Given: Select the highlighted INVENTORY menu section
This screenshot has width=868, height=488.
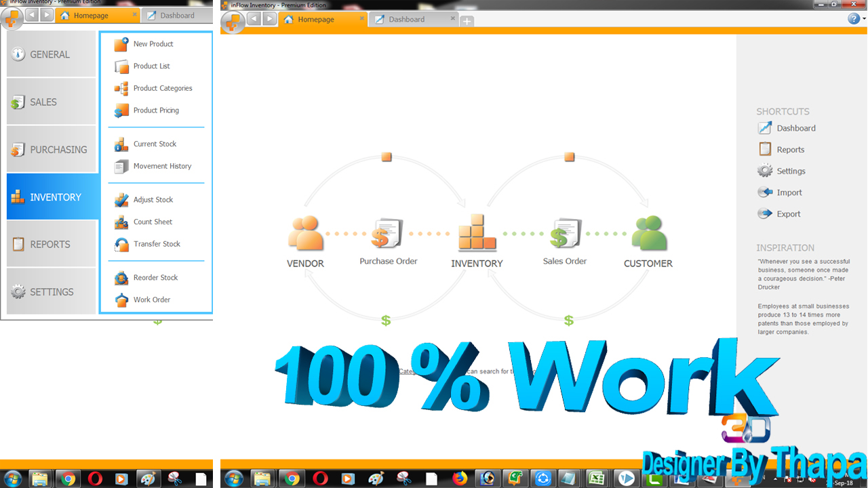Looking at the screenshot, I should 52,197.
